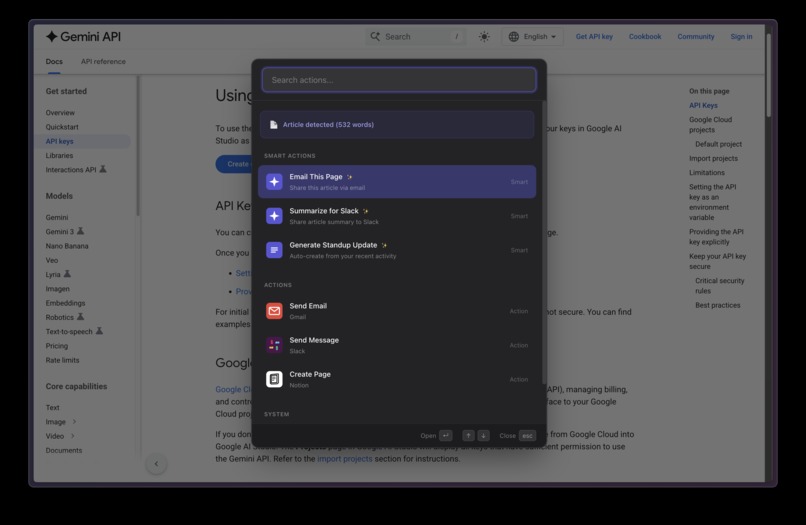The image size is (806, 525).
Task: Click the up arrow key button
Action: pos(468,436)
